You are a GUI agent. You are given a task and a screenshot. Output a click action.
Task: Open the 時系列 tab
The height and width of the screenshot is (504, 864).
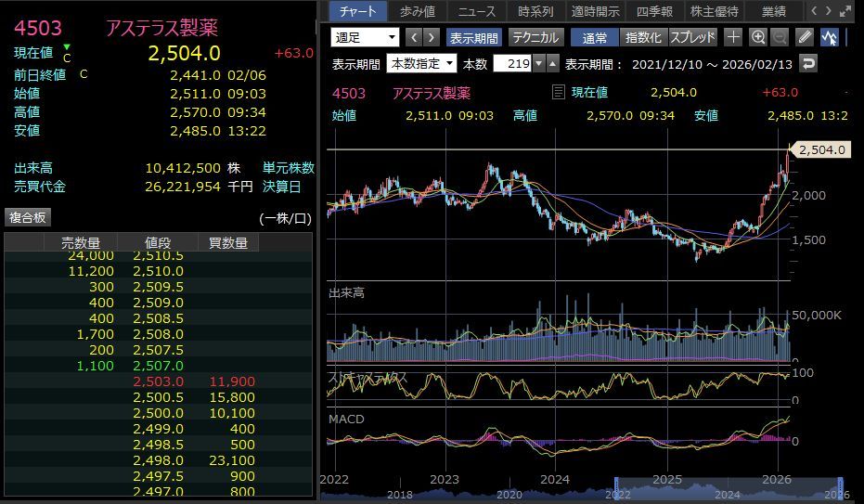(535, 11)
